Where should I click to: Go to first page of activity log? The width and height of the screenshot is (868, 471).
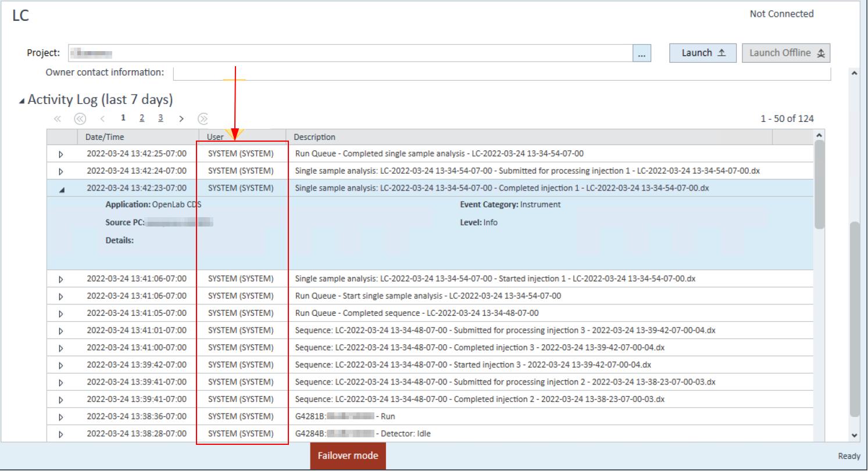(58, 118)
